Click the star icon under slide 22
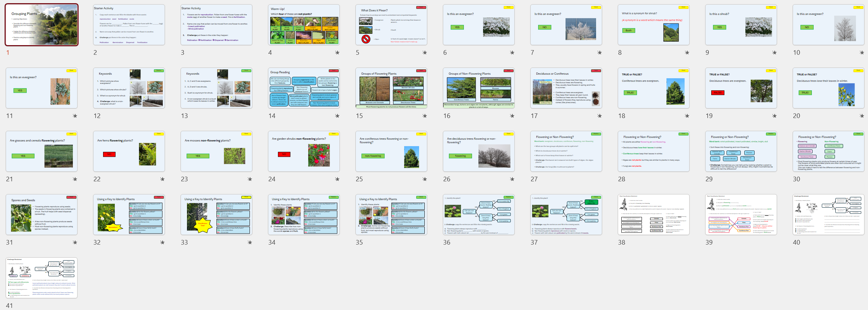Image resolution: width=868 pixels, height=310 pixels. click(x=162, y=179)
